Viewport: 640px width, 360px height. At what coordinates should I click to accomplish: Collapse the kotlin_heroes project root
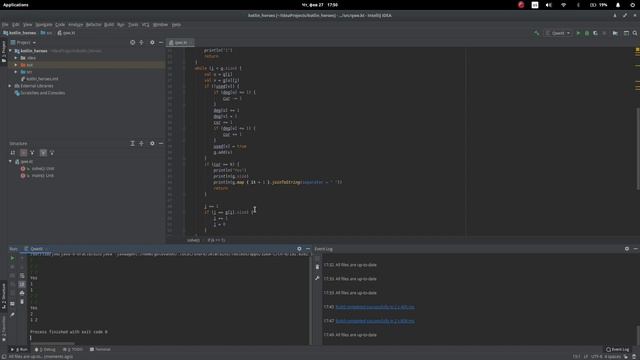pos(10,51)
